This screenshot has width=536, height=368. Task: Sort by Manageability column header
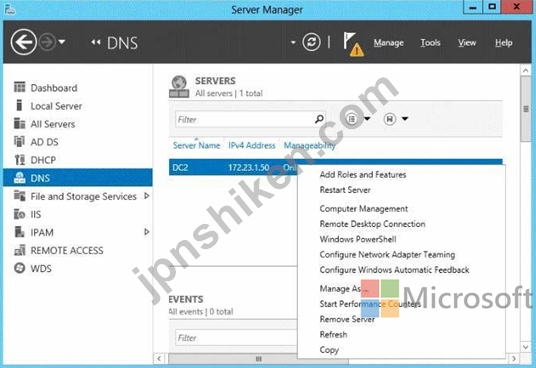(x=309, y=146)
